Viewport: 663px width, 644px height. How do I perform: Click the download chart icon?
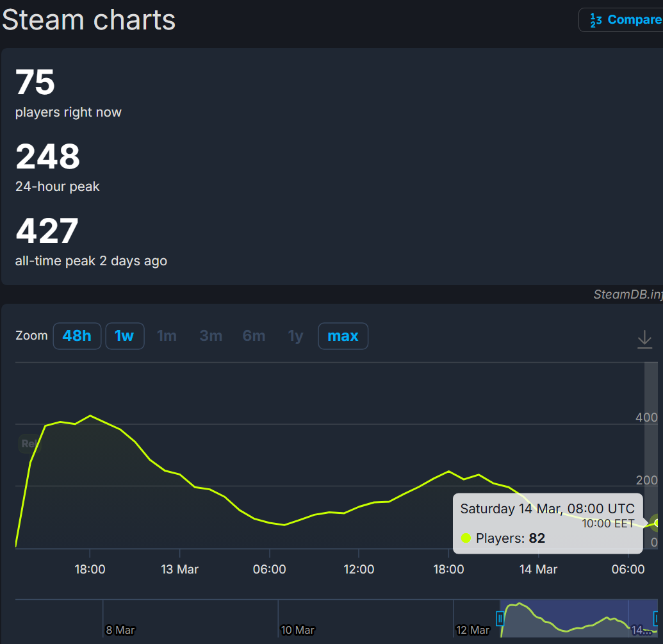[644, 340]
